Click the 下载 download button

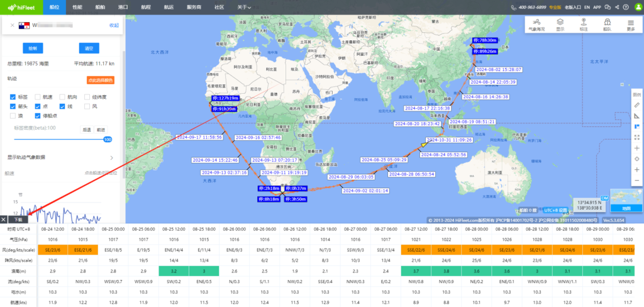point(18,220)
